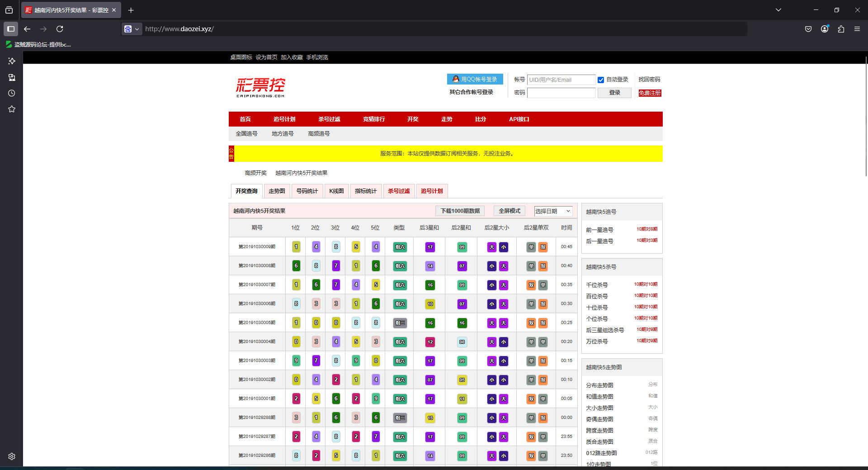
Task: Click the 帐号 username input field
Action: [561, 80]
